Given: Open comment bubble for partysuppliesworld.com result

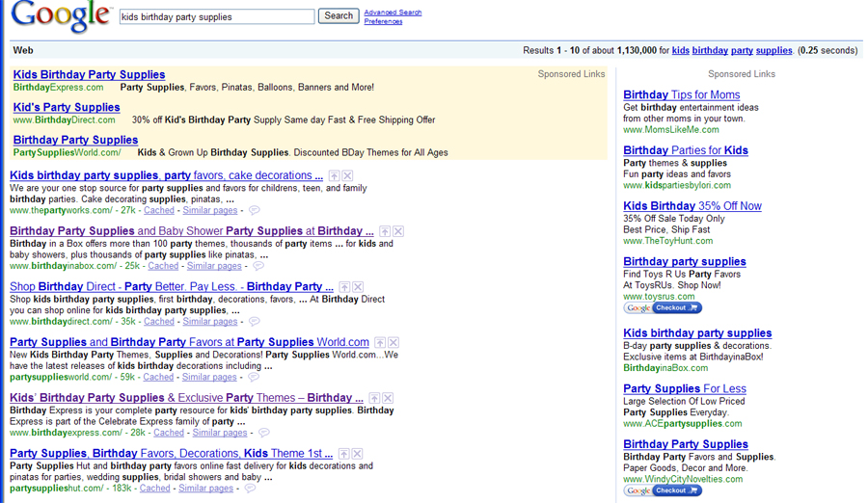Looking at the screenshot, I should point(254,378).
